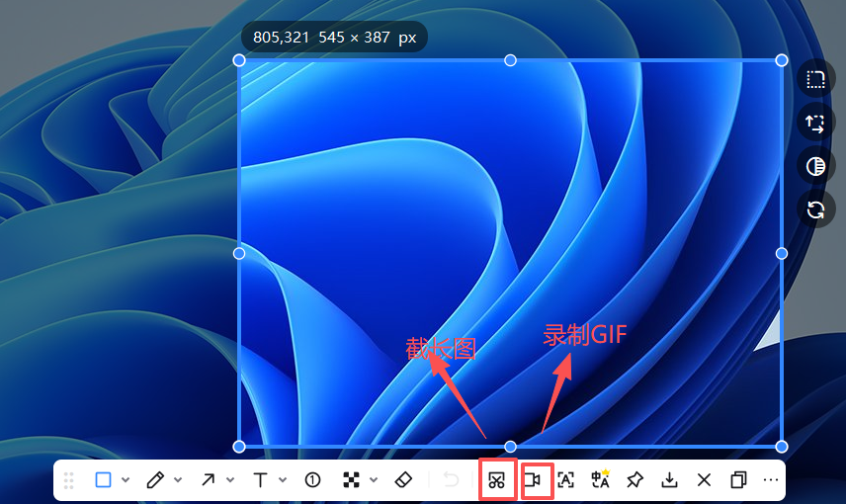The height and width of the screenshot is (504, 846).
Task: Select the eraser tool
Action: [x=403, y=479]
